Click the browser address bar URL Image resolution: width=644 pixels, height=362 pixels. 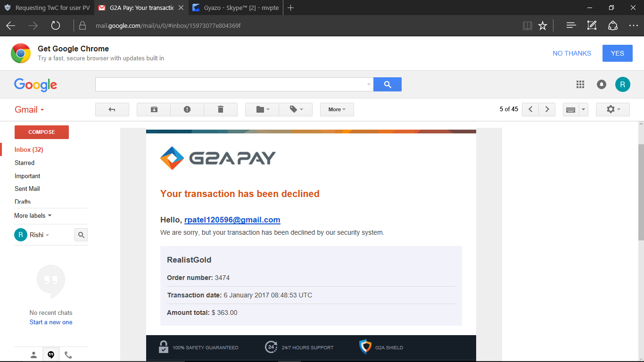pos(168,25)
